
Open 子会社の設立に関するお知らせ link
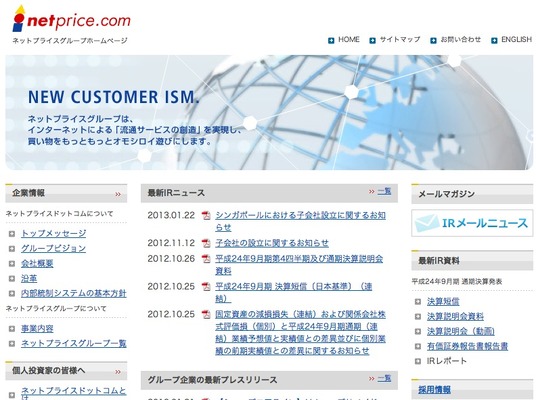pos(272,243)
